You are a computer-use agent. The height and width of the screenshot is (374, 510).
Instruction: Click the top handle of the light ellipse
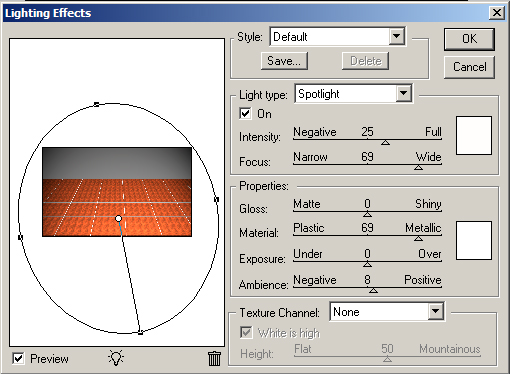96,104
